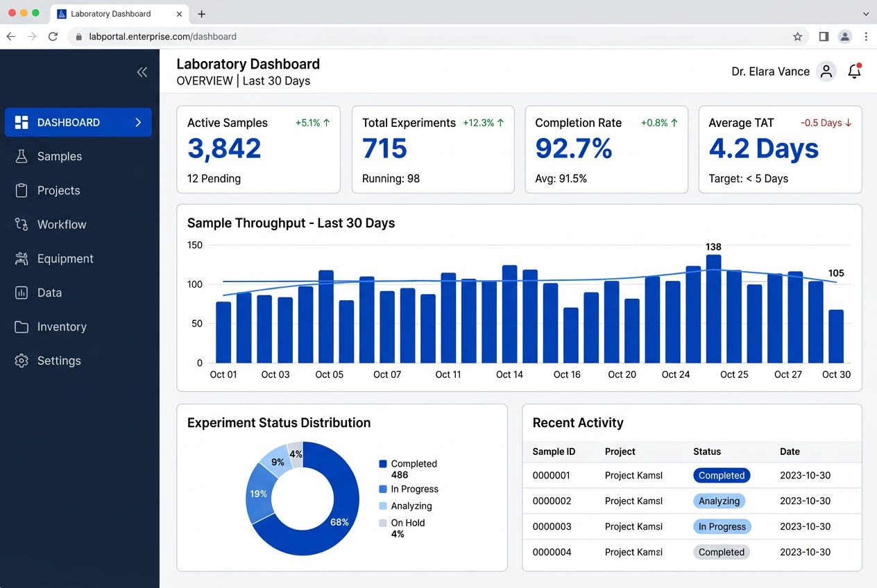The height and width of the screenshot is (588, 877).
Task: Click the On Hold legend swatch
Action: click(x=383, y=523)
